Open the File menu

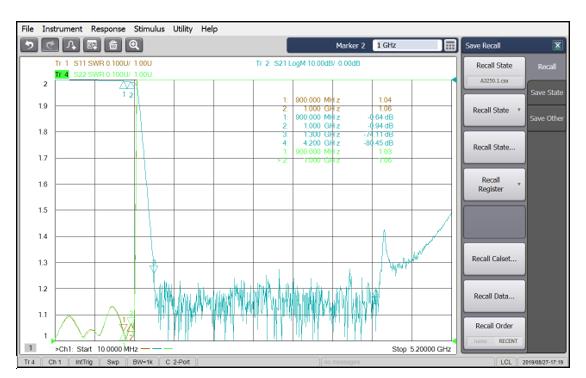coord(27,29)
